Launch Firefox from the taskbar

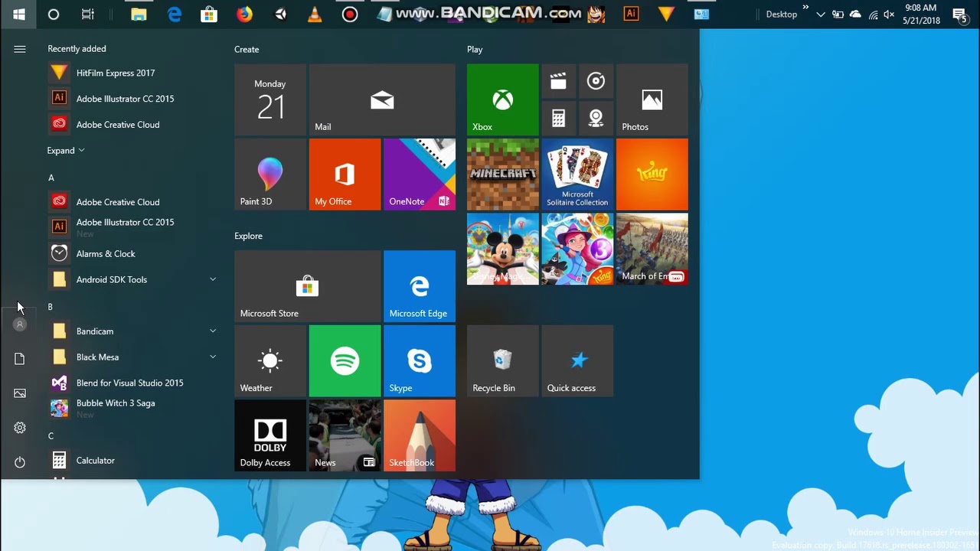point(244,14)
